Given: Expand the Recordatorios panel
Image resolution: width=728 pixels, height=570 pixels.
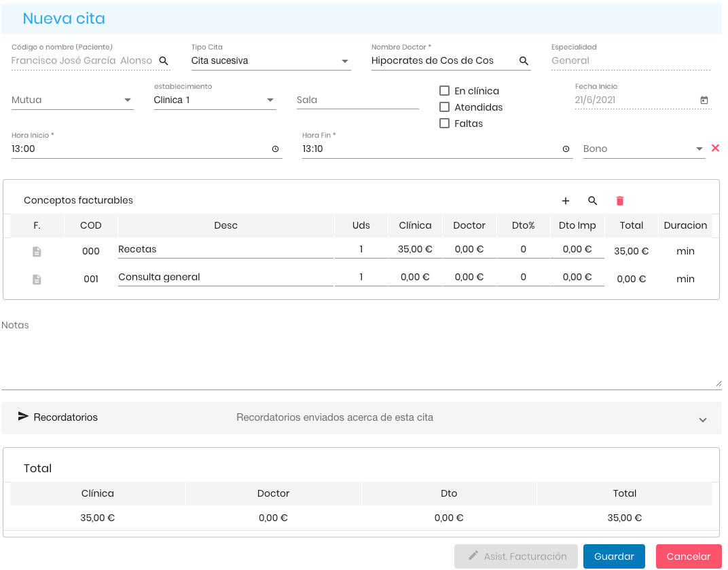Looking at the screenshot, I should (x=703, y=419).
